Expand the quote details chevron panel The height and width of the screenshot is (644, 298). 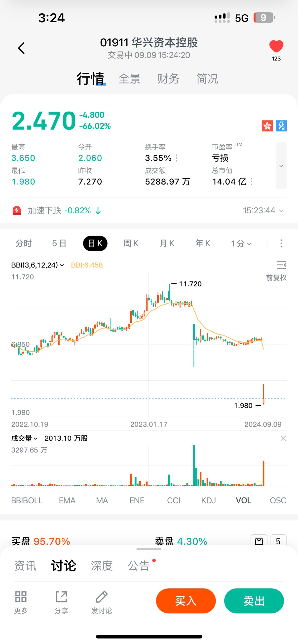281,166
